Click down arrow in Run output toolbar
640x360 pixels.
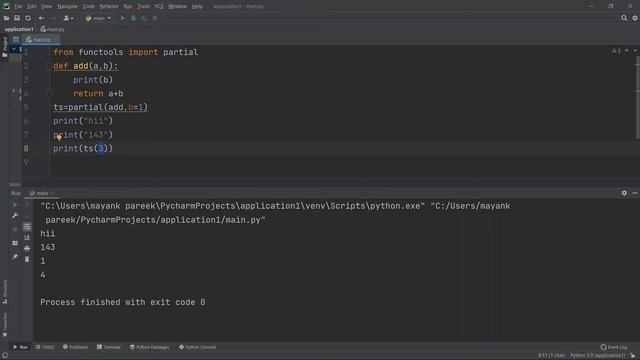tap(27, 216)
